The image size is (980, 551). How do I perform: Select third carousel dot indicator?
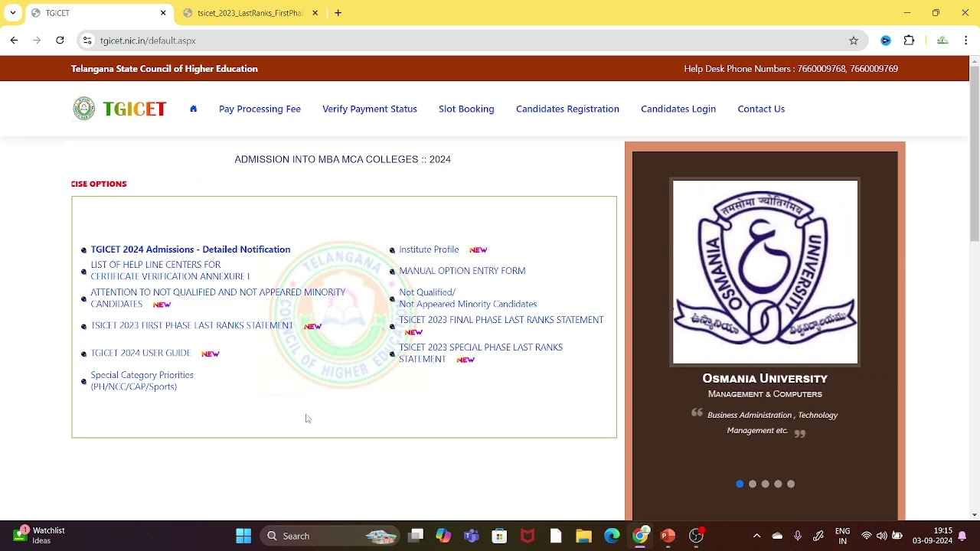click(x=766, y=484)
